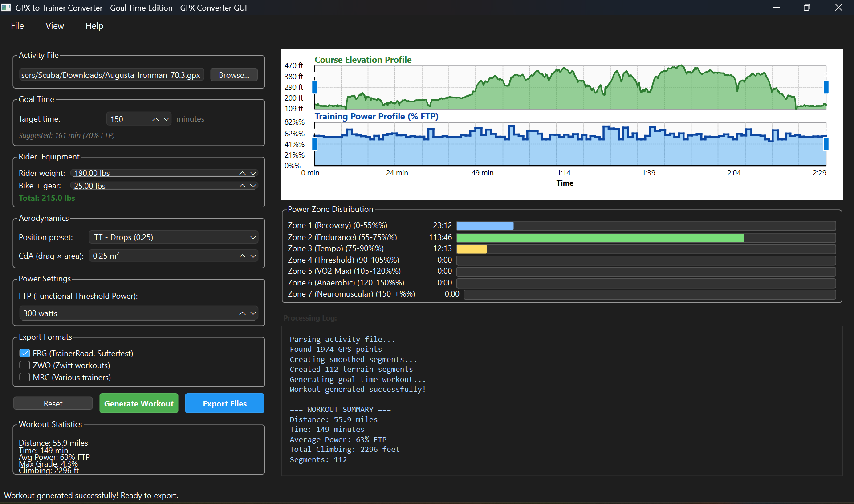The image size is (854, 504).
Task: Click the Course Elevation Profile chart
Action: [570, 87]
